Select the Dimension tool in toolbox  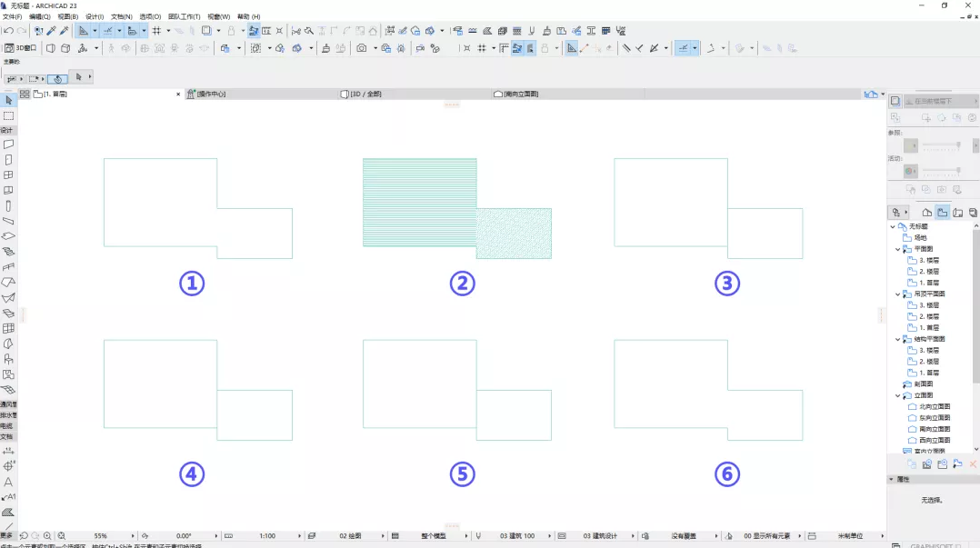point(8,451)
